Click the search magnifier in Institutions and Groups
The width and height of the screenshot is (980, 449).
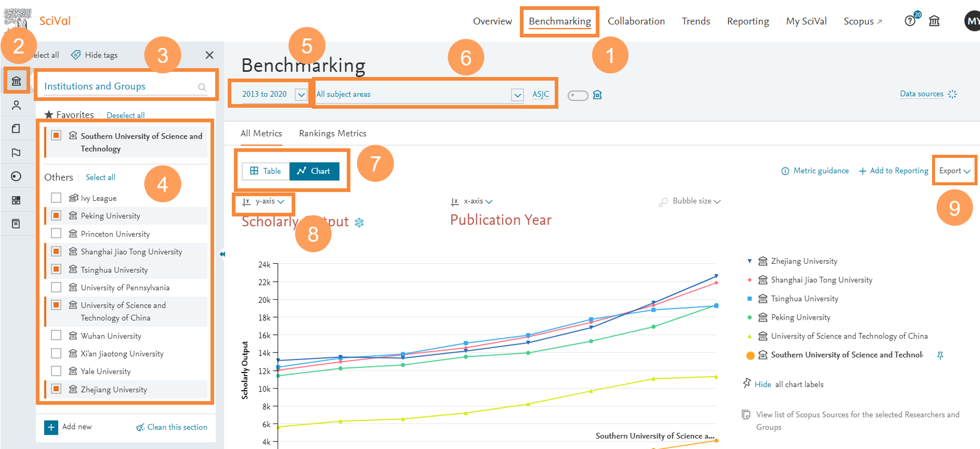click(202, 87)
